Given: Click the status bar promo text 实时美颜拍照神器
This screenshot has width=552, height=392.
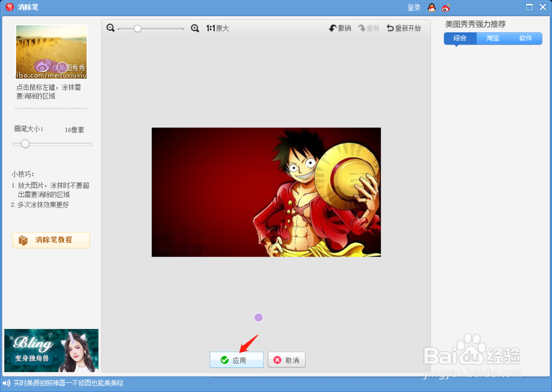Looking at the screenshot, I should pyautogui.click(x=68, y=383).
